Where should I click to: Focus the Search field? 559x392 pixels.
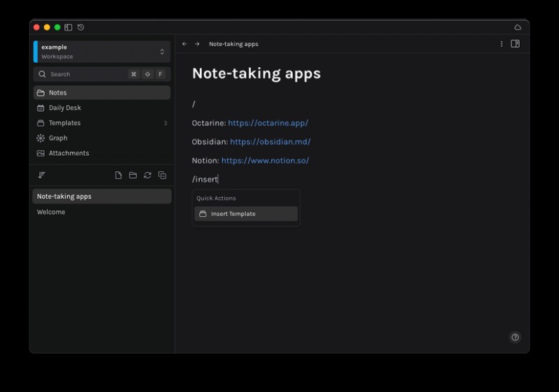(x=102, y=74)
